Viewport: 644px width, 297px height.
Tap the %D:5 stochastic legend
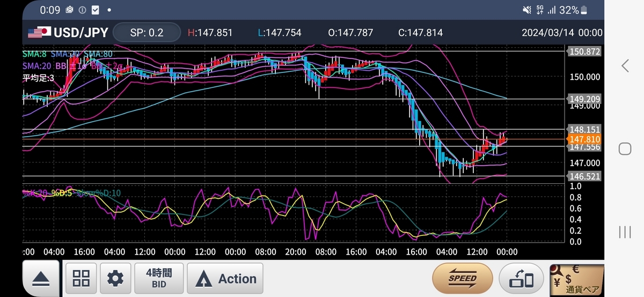tap(62, 193)
